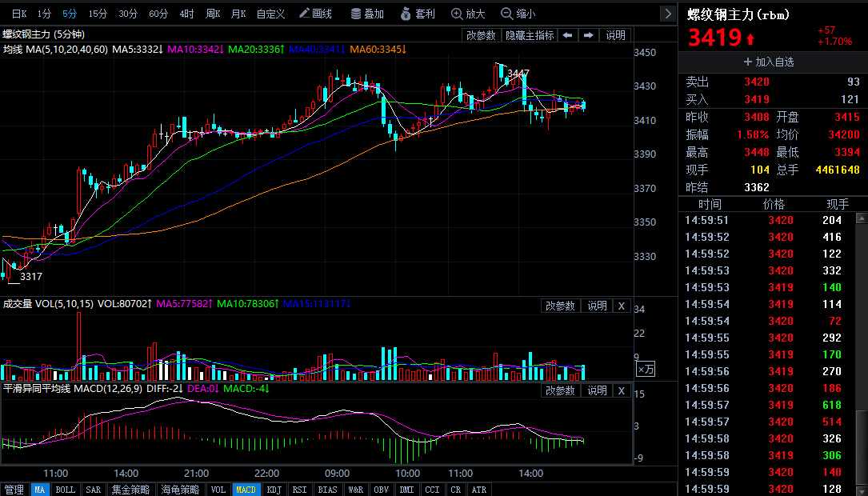Switch to the 15分 timeframe tab
868x496 pixels.
click(x=98, y=14)
